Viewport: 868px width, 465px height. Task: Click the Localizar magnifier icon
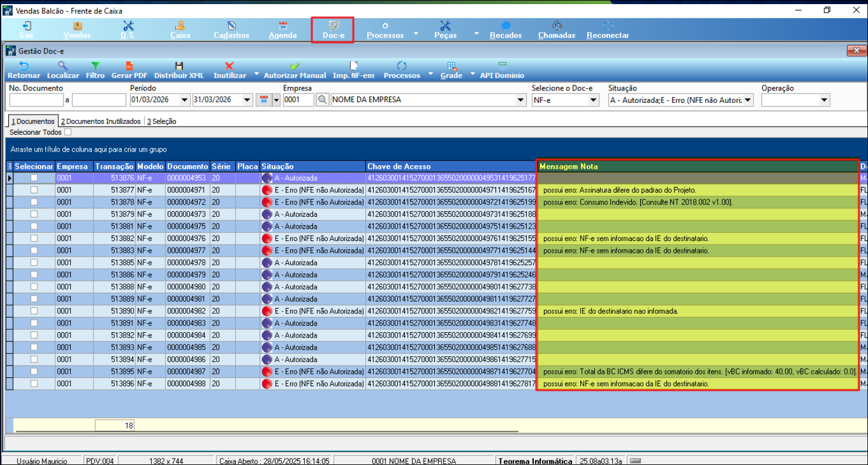pyautogui.click(x=62, y=66)
